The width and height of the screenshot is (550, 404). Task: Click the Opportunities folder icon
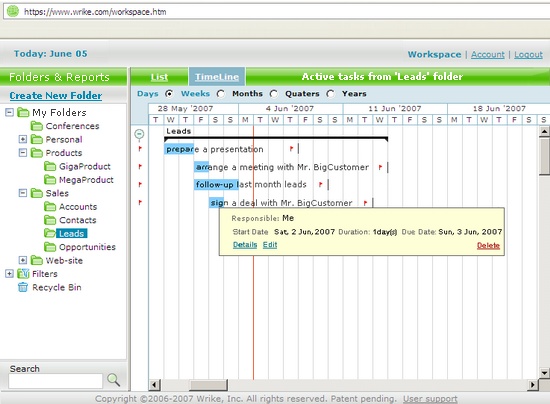click(x=50, y=247)
